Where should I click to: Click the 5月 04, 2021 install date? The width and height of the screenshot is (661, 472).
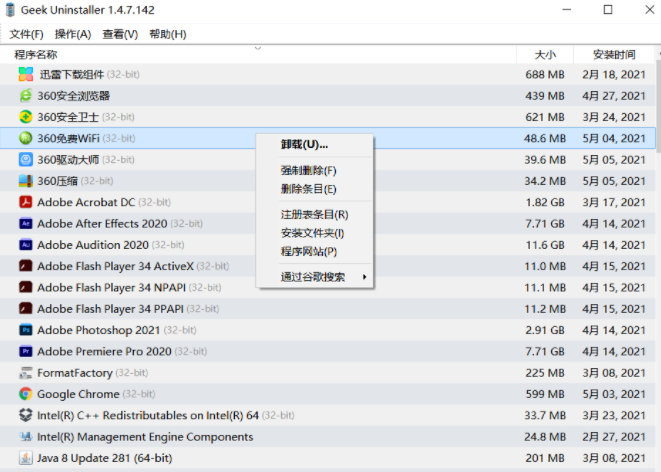614,138
